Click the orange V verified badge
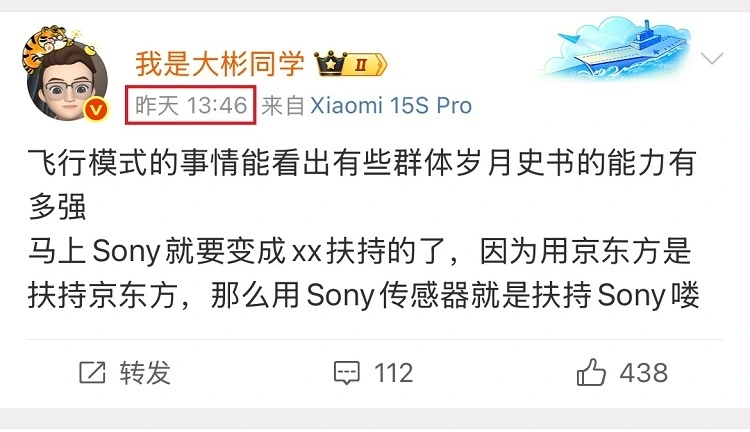750x432 pixels. [x=96, y=110]
